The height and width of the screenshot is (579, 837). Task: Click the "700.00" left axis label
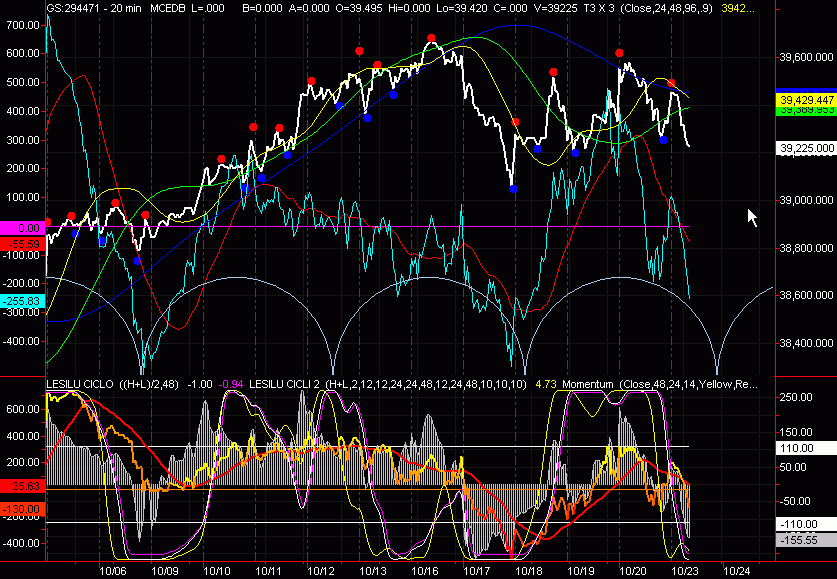click(23, 25)
